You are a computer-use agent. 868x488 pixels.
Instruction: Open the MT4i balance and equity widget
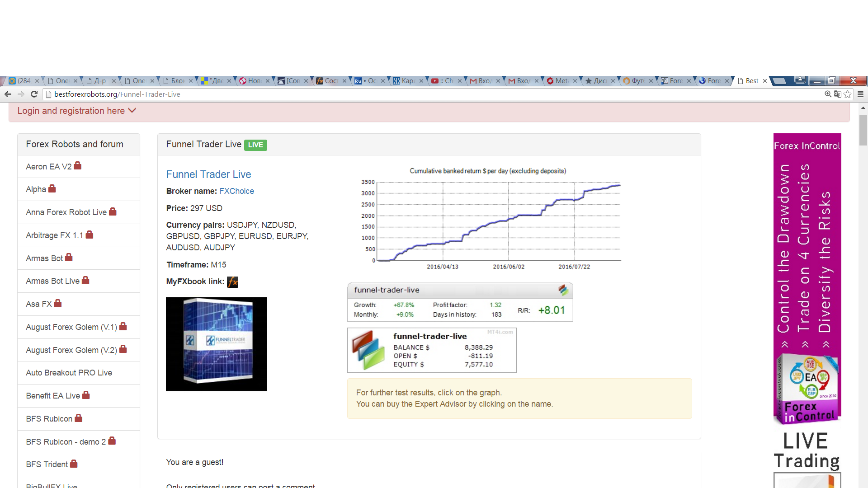pyautogui.click(x=432, y=350)
